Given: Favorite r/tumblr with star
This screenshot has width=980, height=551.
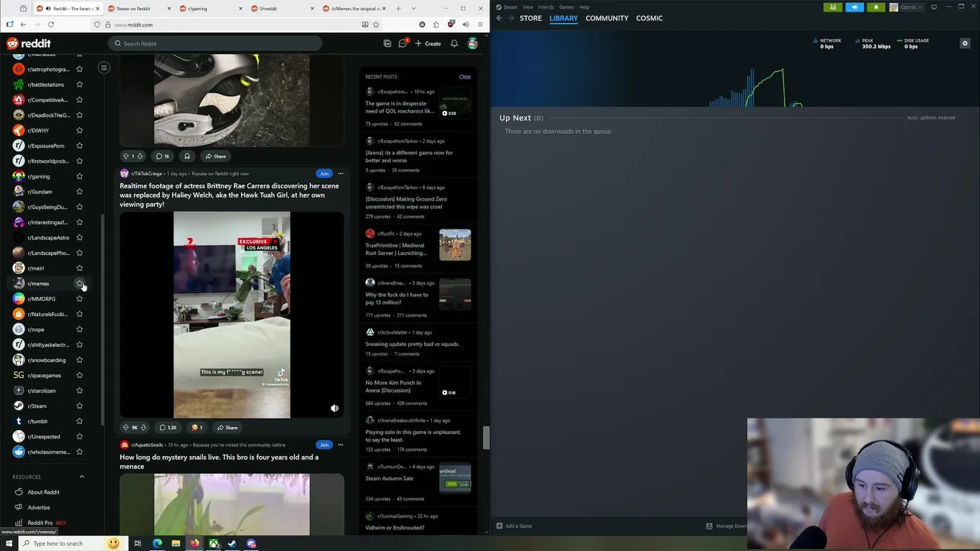Looking at the screenshot, I should [x=79, y=421].
